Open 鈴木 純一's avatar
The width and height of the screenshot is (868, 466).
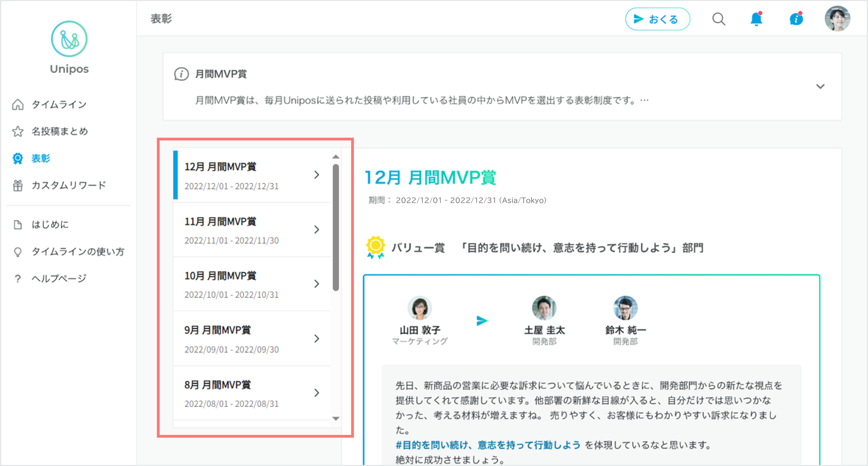tap(625, 308)
